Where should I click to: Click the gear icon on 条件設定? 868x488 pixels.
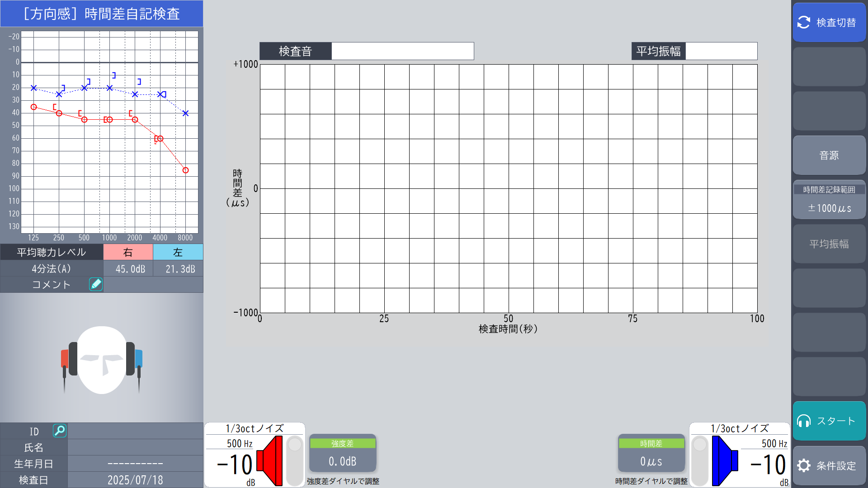(804, 465)
